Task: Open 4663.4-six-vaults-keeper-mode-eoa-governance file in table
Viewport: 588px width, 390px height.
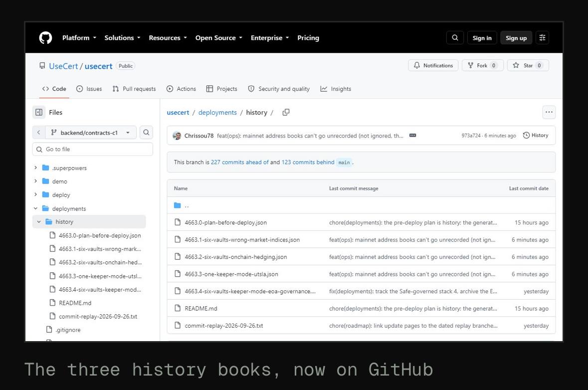Action: [250, 291]
